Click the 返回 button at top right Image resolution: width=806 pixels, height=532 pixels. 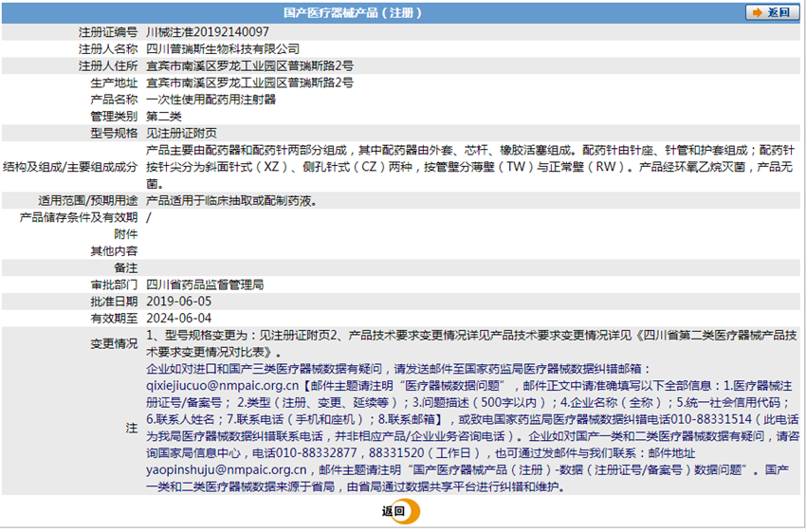(772, 12)
